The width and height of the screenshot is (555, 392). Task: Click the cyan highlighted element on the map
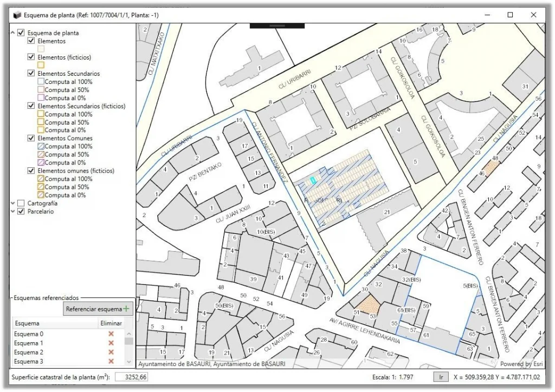click(313, 180)
